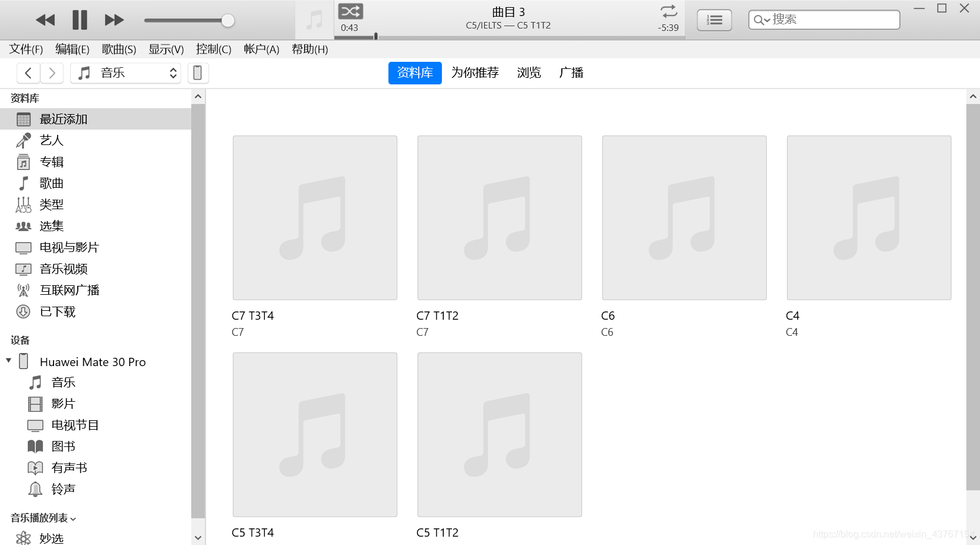This screenshot has height=545, width=980.
Task: Open the search magnifier dropdown
Action: tap(761, 20)
